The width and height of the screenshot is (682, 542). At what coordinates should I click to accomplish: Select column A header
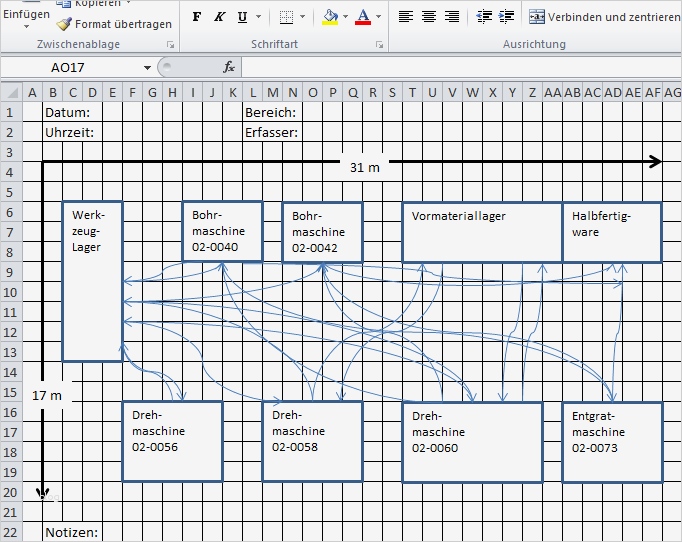(32, 93)
